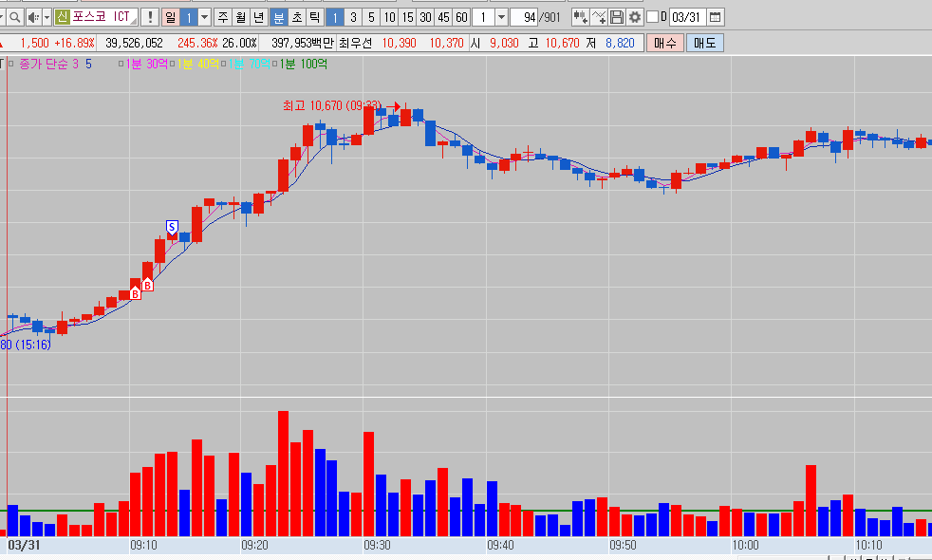Toggle the 1분 100억 indicator checkbox
932x560 pixels.
tap(276, 64)
